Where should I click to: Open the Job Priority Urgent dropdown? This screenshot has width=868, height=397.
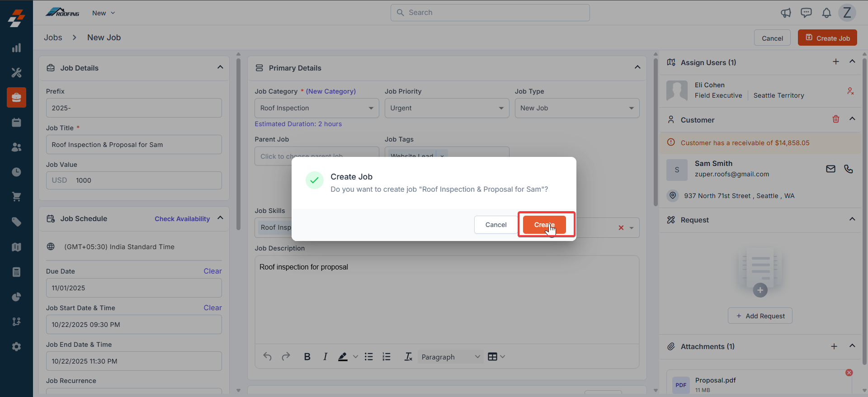click(447, 108)
